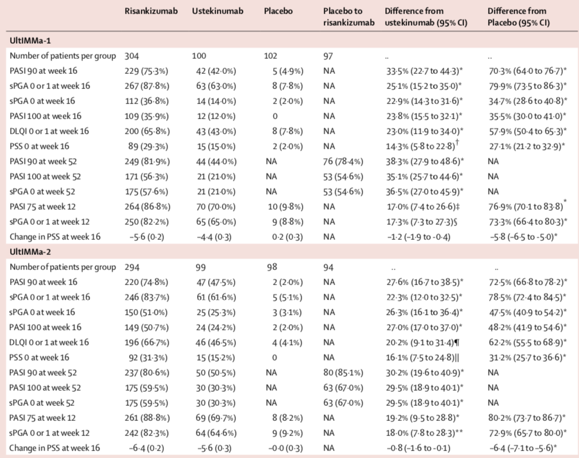Click the cell "175 (57·6%)"

(146, 191)
